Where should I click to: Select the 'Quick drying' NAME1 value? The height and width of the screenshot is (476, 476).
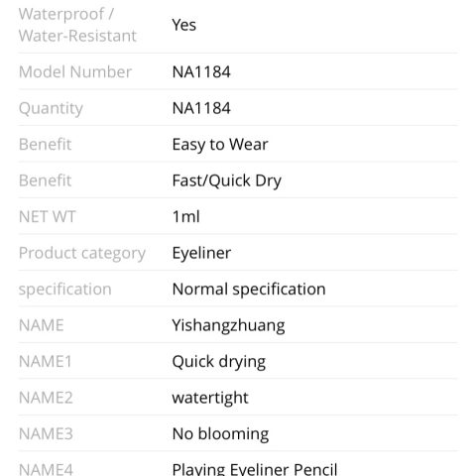(x=219, y=362)
